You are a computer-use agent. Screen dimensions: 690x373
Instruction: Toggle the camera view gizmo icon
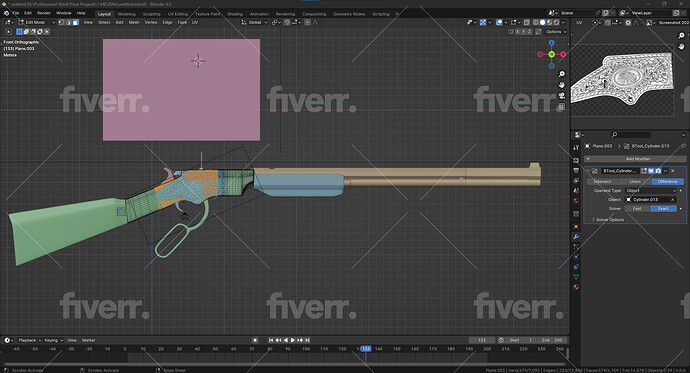click(x=562, y=96)
